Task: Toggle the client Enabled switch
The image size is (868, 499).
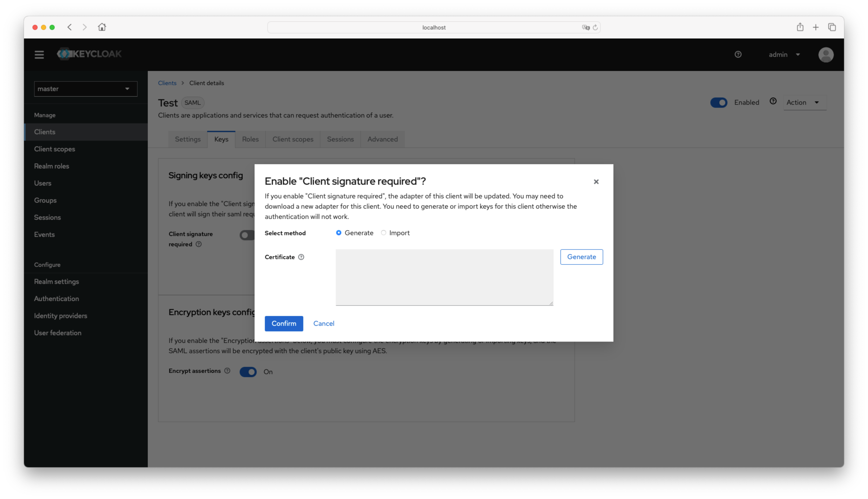Action: (x=718, y=102)
